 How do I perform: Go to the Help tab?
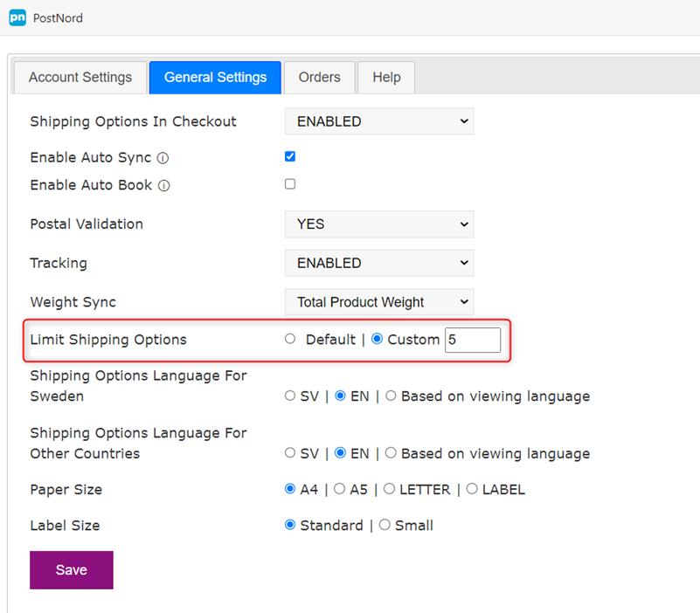(x=386, y=78)
